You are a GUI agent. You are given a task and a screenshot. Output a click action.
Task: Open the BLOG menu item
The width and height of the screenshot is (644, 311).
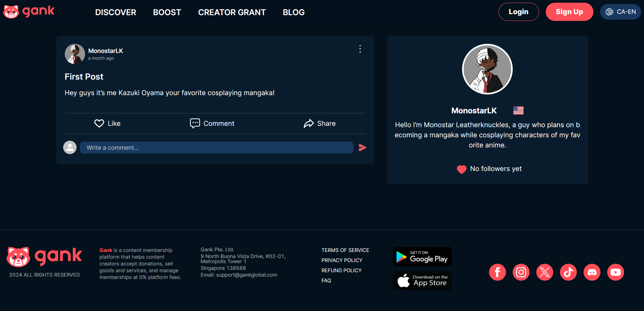(x=294, y=12)
